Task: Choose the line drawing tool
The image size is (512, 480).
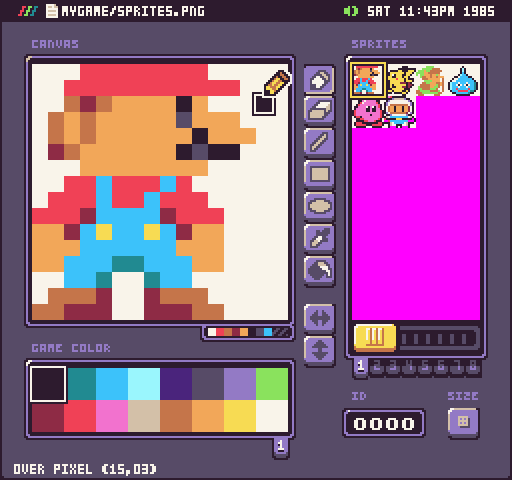Action: click(x=319, y=142)
